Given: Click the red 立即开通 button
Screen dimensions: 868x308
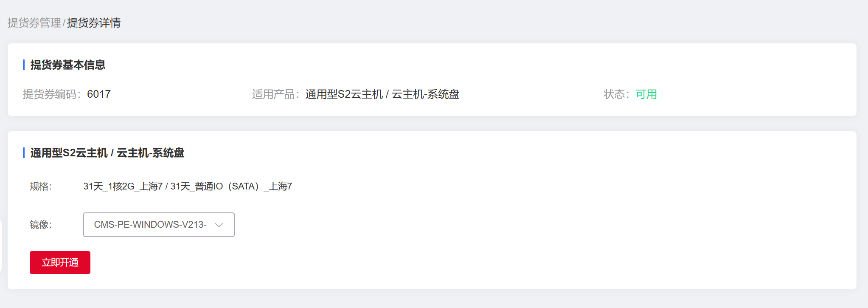Looking at the screenshot, I should point(60,263).
